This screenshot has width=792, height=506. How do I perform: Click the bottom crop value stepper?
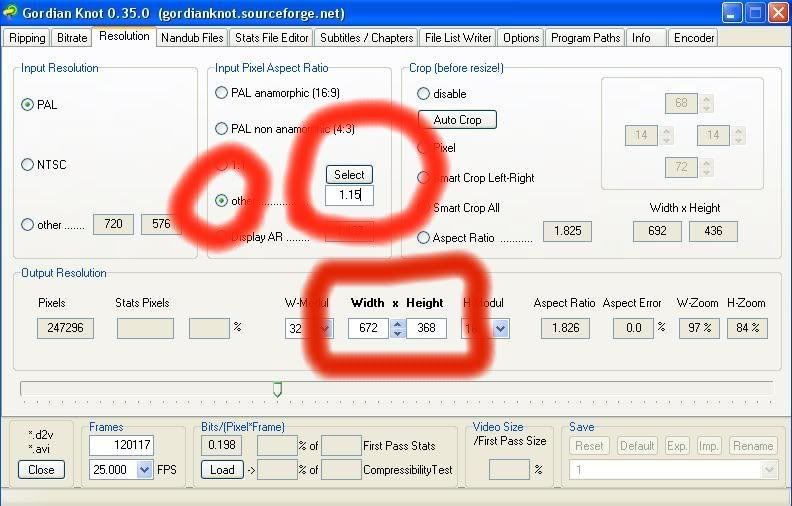pyautogui.click(x=707, y=167)
